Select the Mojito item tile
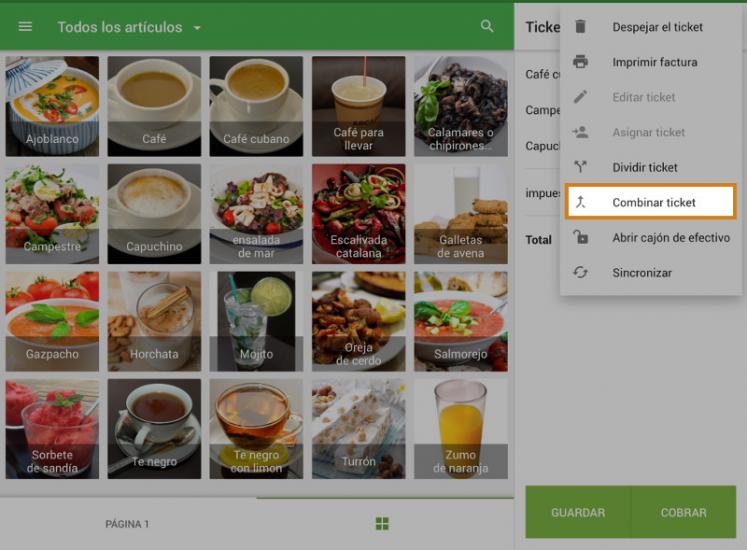The image size is (747, 550). (x=256, y=320)
